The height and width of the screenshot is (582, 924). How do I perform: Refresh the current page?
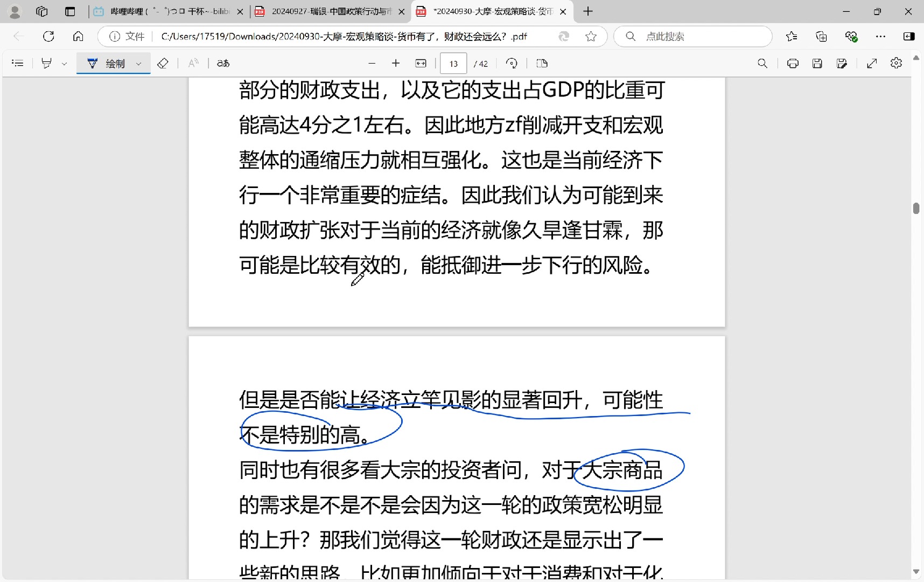[48, 36]
